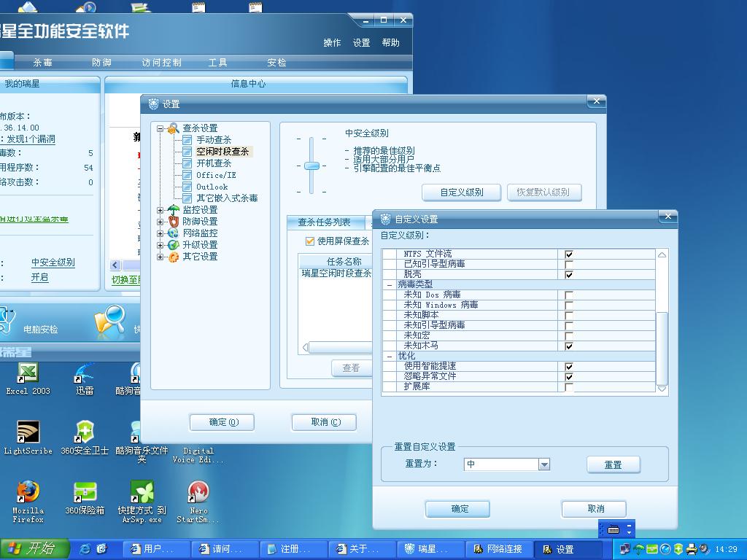This screenshot has width=747, height=560.
Task: Select 空闲时段查杀 tree item
Action: pos(222,152)
